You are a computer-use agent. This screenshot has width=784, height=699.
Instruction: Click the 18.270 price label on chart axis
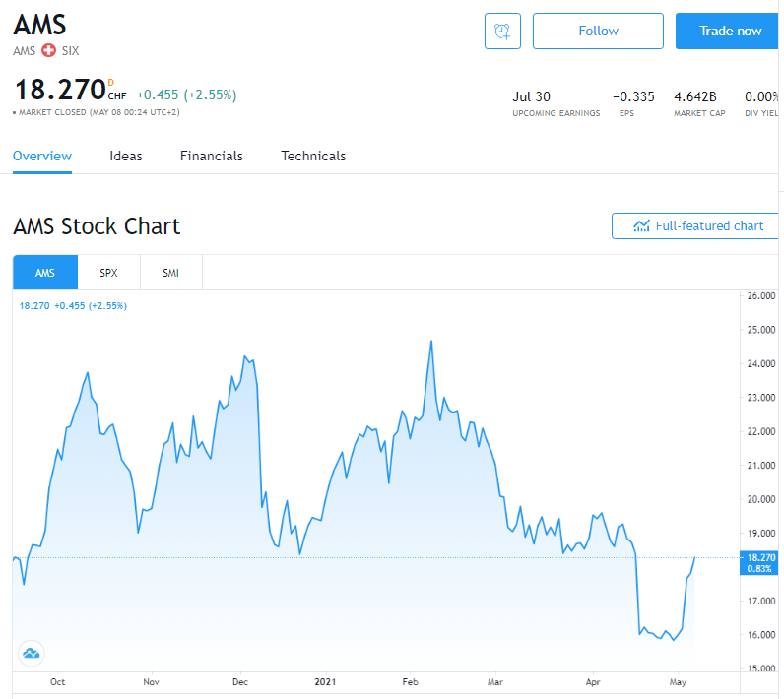(759, 563)
